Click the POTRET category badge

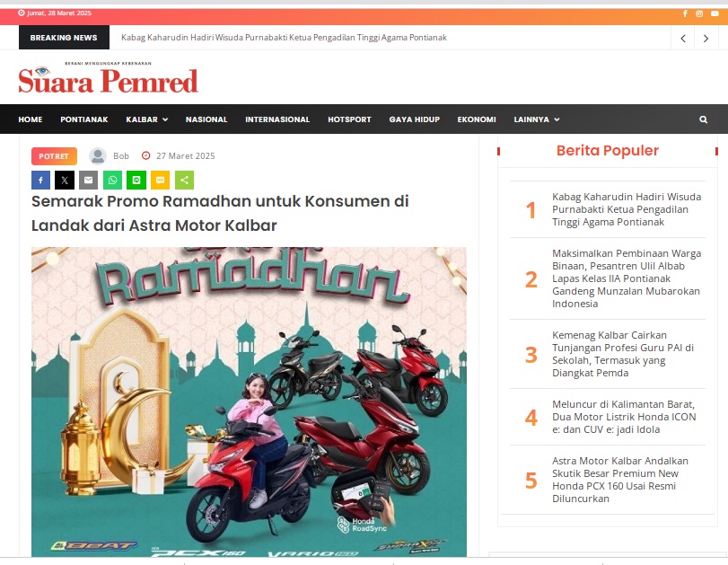[54, 156]
